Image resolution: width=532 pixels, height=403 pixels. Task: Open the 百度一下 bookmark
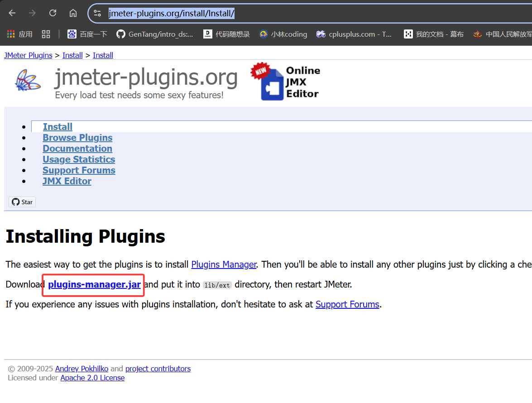(87, 34)
